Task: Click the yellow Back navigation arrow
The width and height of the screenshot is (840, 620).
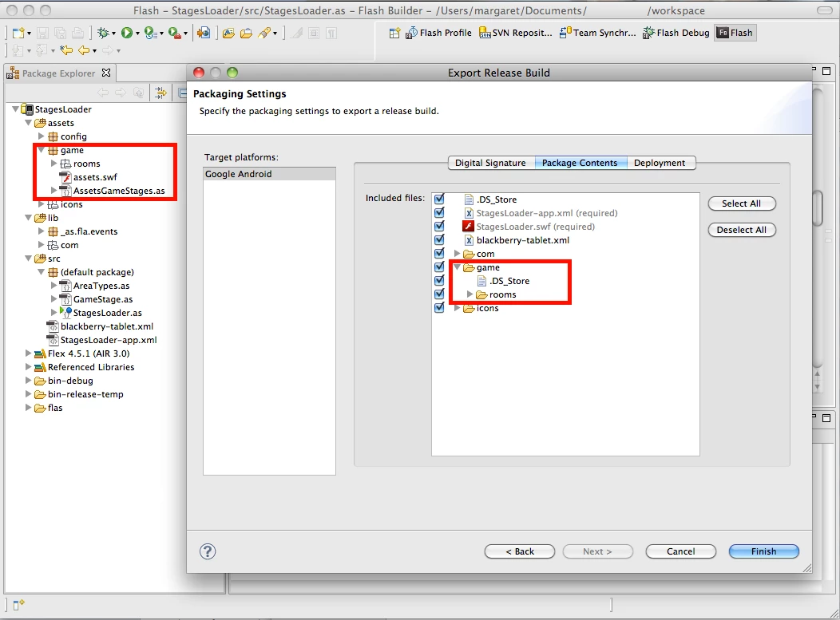Action: point(84,50)
